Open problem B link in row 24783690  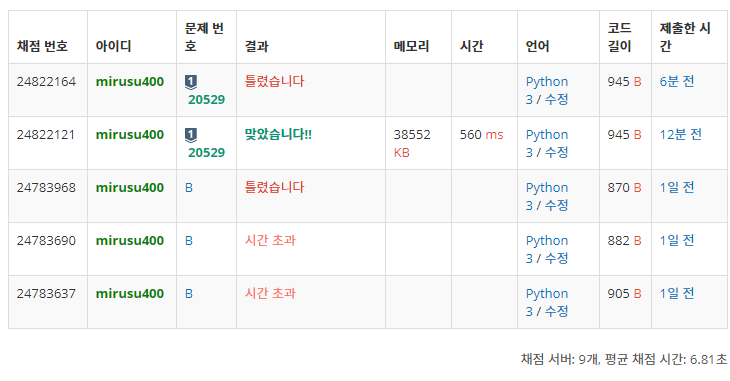189,241
